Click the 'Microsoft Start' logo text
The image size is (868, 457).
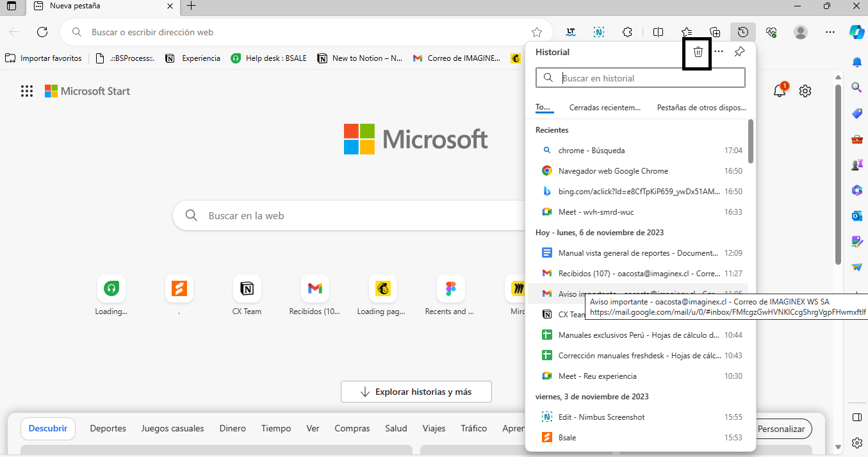95,91
